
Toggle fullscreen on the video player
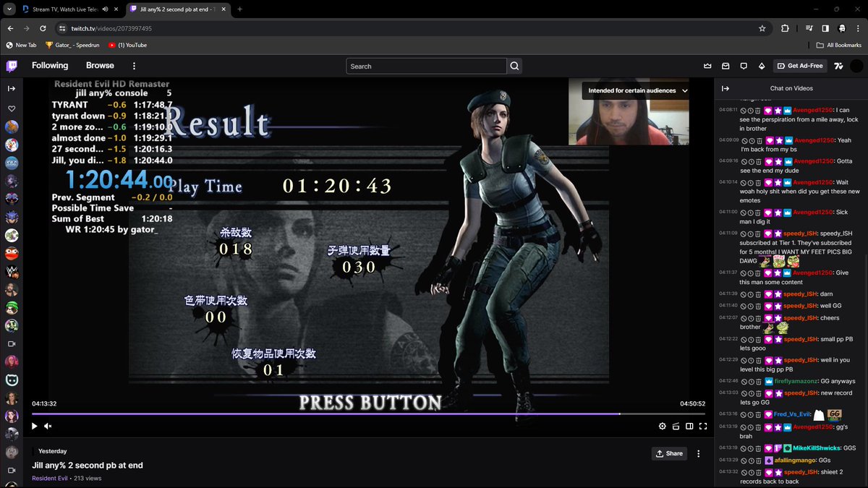703,426
